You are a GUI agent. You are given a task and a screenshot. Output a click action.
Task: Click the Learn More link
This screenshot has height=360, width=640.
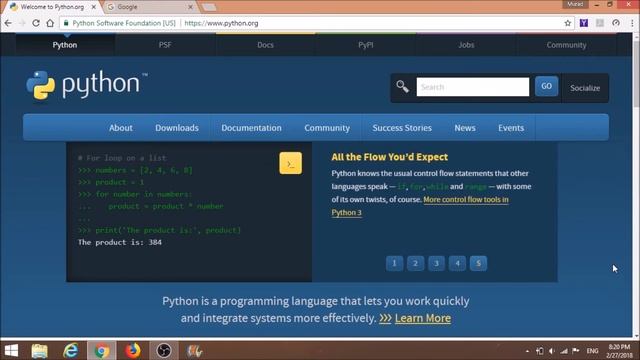click(423, 318)
